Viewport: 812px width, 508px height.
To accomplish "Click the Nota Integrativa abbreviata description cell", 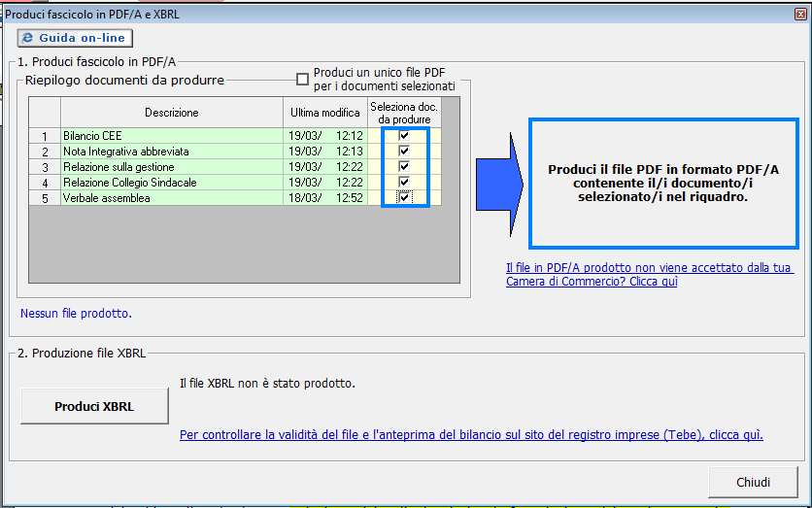I will point(171,152).
